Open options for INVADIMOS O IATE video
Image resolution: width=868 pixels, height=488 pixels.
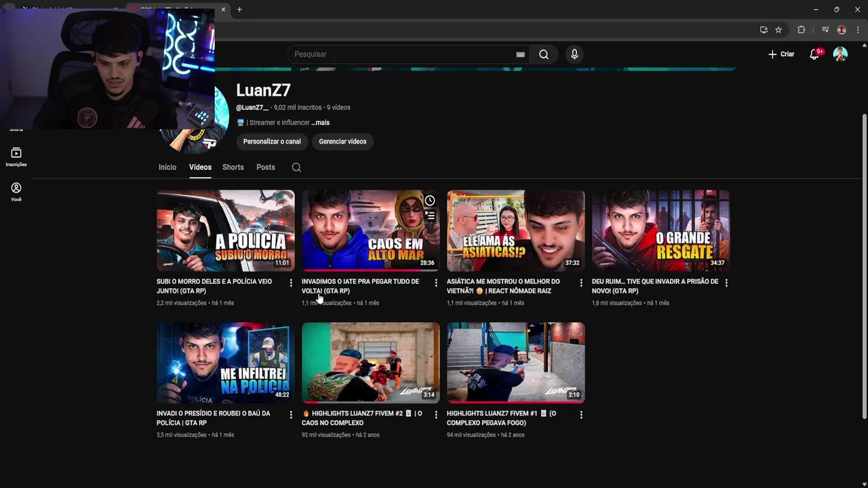coord(436,283)
